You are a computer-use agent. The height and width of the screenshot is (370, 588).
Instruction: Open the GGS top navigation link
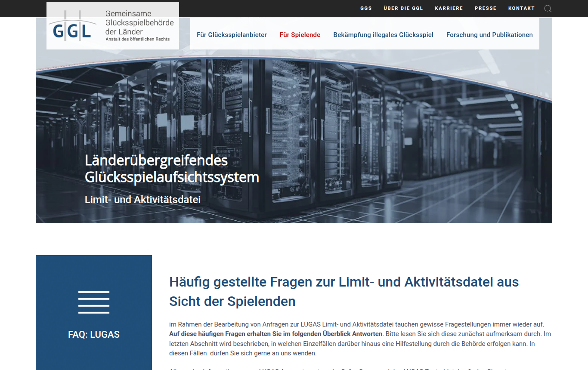[366, 8]
